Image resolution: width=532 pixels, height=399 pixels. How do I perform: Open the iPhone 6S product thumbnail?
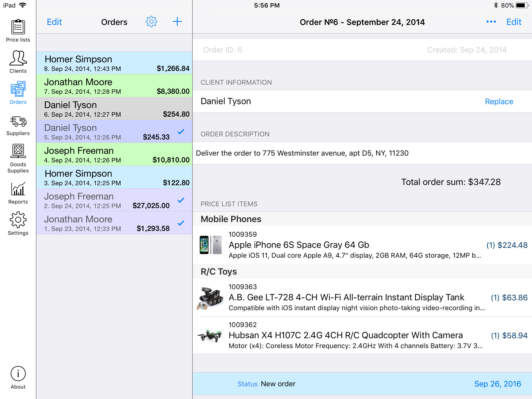(x=211, y=245)
